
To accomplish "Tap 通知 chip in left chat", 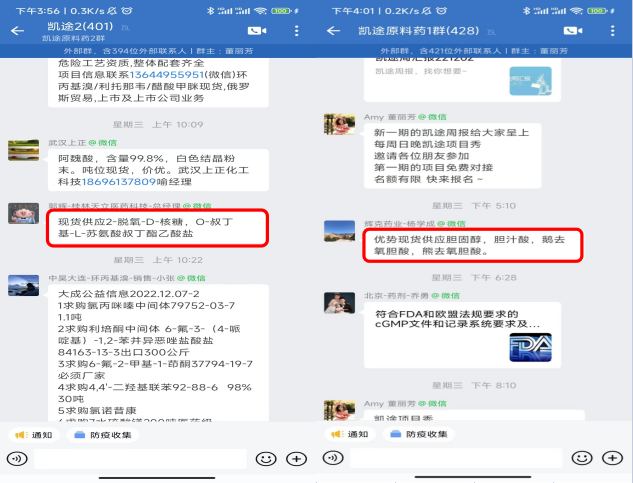I will tap(34, 435).
